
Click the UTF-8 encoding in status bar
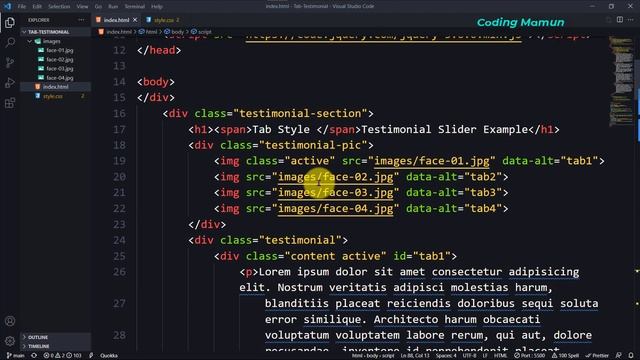[469, 356]
